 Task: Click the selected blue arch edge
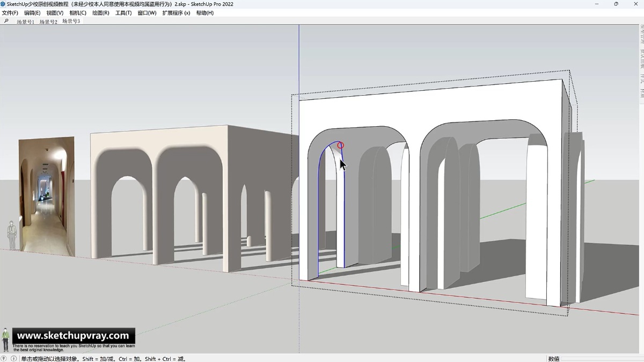[x=319, y=215]
